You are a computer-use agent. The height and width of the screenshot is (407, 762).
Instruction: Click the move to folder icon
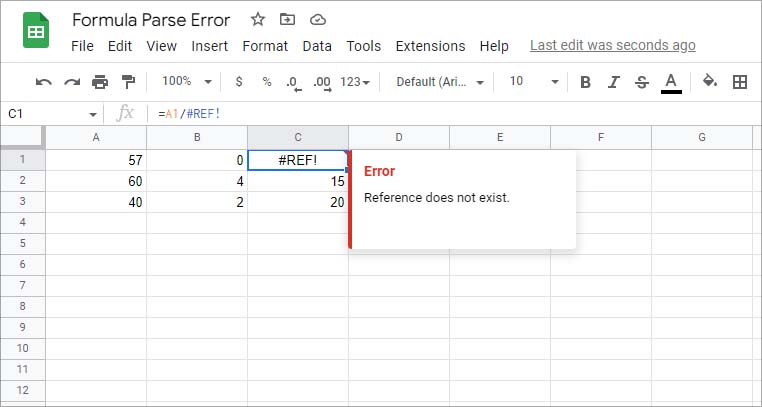[288, 19]
